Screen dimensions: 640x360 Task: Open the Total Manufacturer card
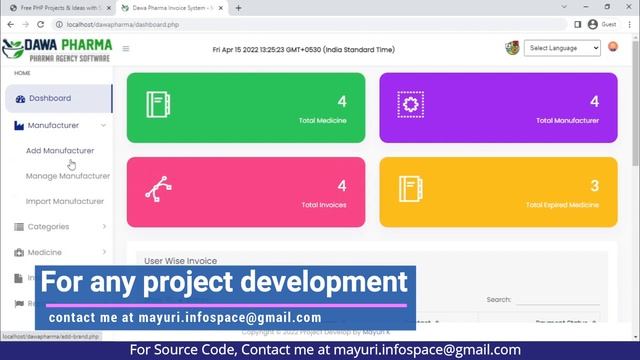498,108
